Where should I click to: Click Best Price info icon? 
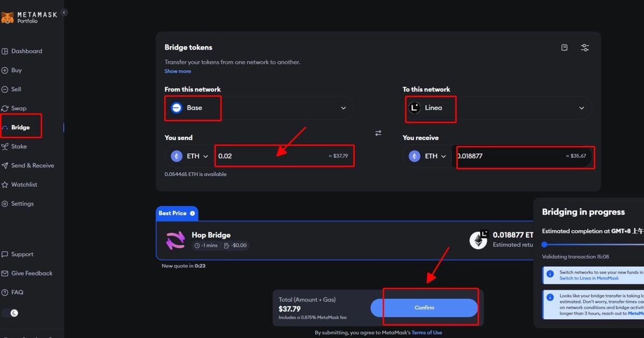pos(192,214)
